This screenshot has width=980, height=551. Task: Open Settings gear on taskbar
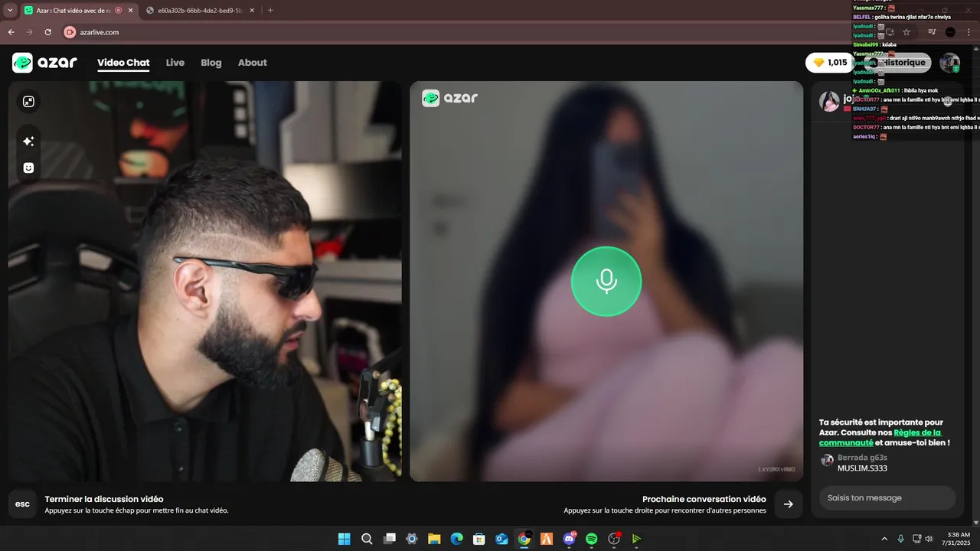coord(412,539)
